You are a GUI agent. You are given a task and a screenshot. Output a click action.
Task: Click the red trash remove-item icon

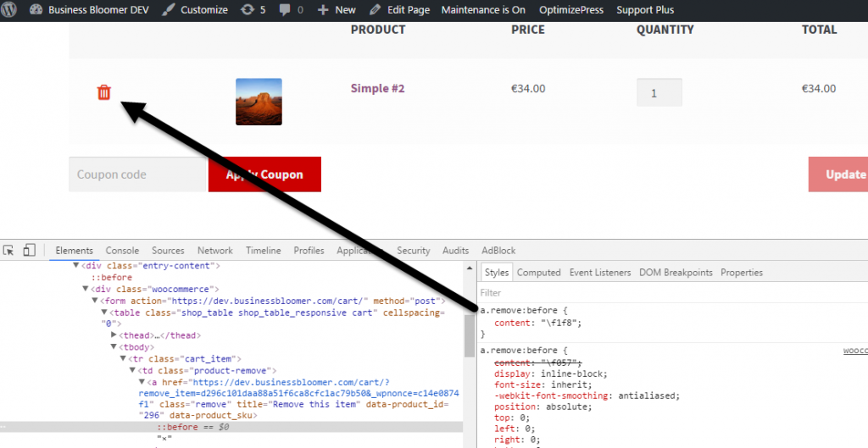[104, 92]
